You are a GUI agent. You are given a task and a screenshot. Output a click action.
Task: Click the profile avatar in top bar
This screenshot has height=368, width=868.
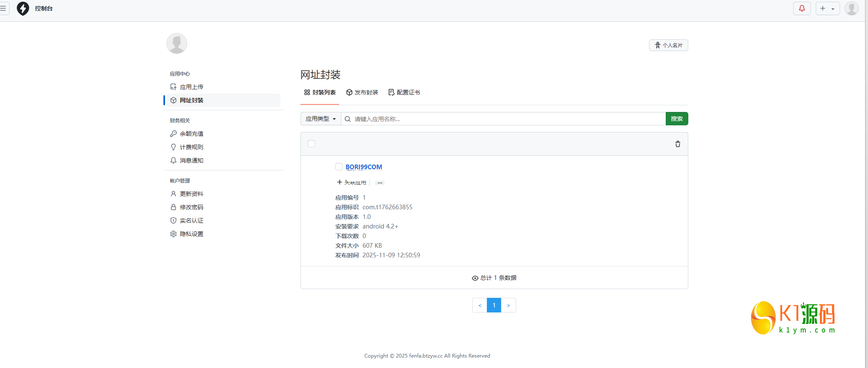(x=851, y=8)
